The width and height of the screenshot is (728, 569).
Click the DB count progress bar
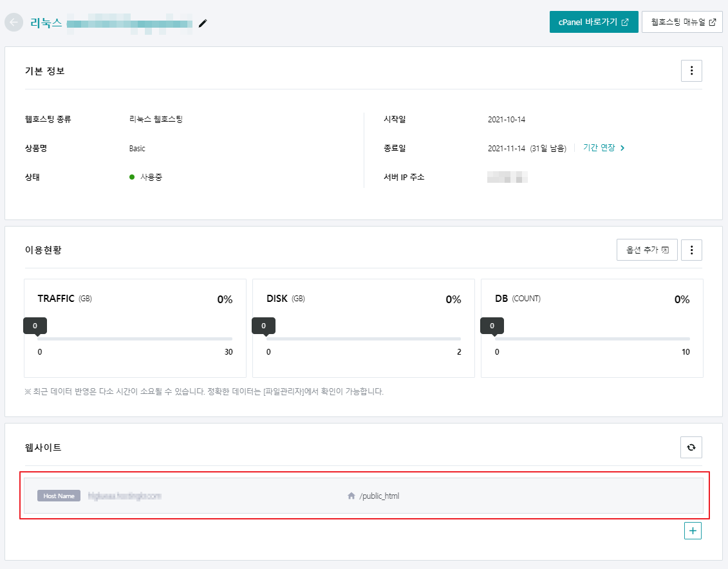pyautogui.click(x=592, y=339)
